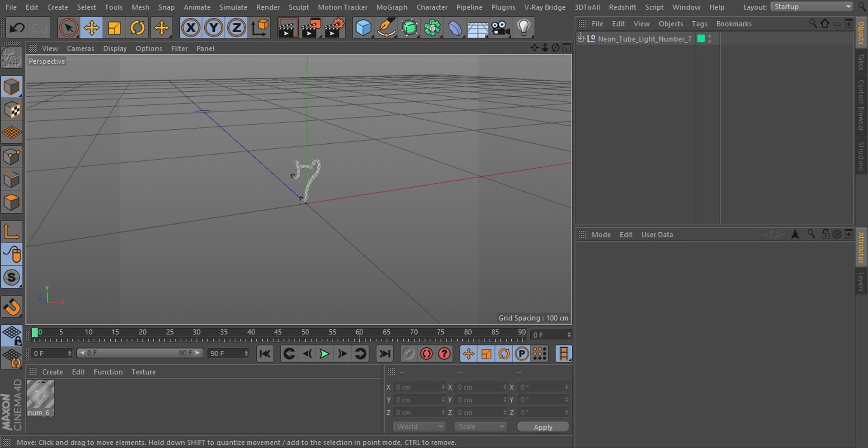Add a Floor environment object

pyautogui.click(x=478, y=28)
